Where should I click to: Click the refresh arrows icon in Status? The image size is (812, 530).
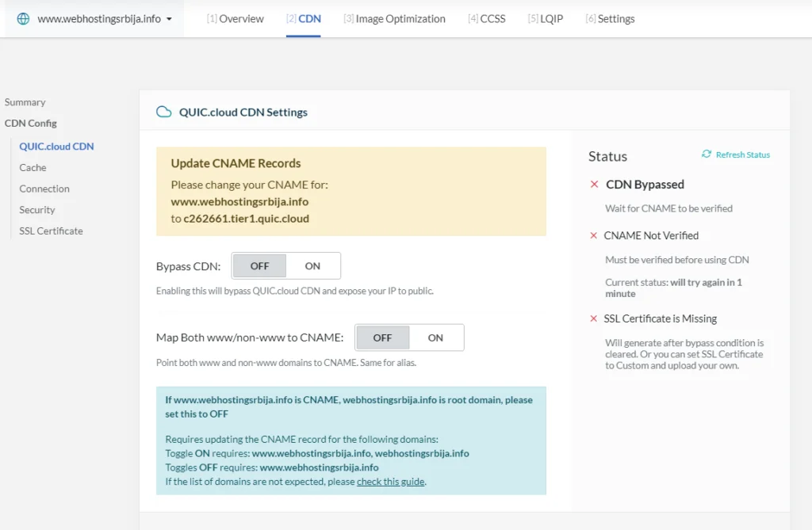pos(707,154)
